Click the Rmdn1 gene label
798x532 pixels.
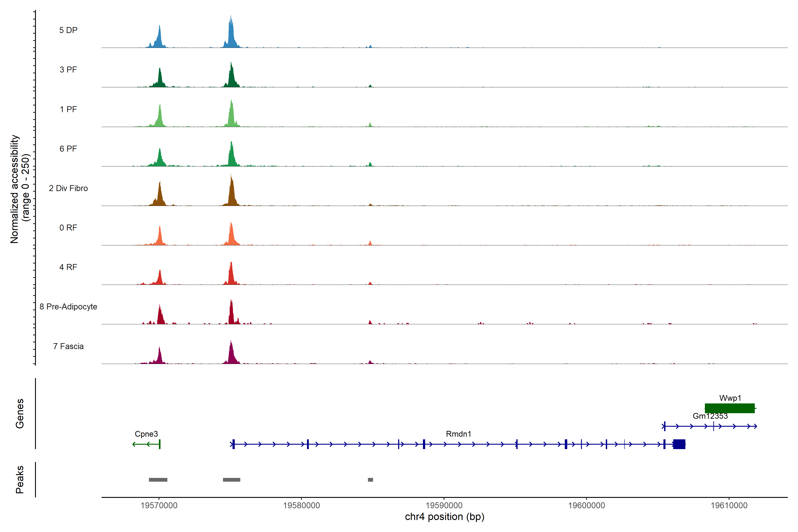tap(458, 434)
